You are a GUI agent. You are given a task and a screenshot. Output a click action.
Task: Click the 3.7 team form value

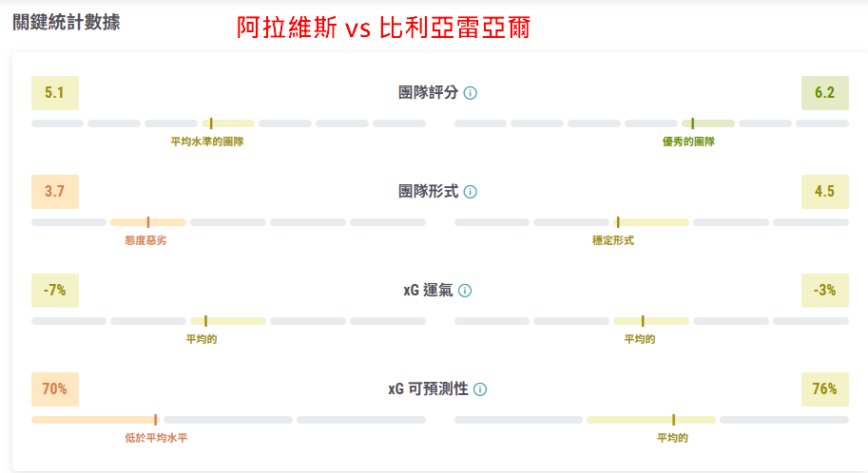[55, 192]
